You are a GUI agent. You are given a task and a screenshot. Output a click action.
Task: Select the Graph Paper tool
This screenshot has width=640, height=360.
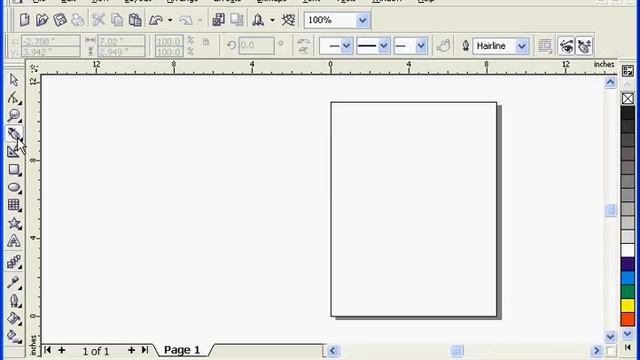point(14,205)
